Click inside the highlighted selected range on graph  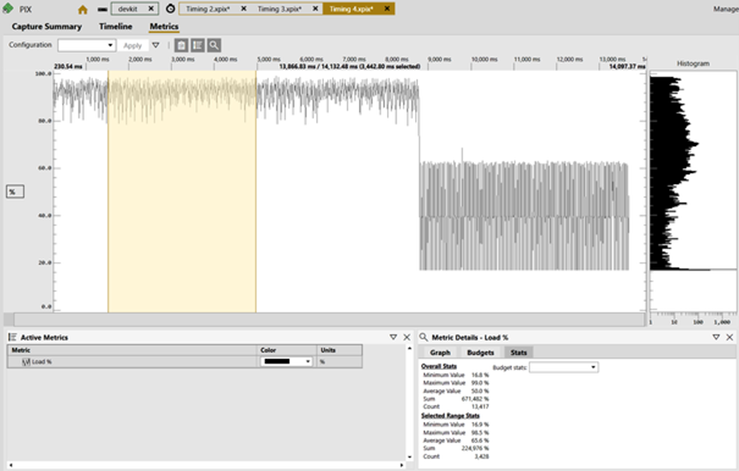(x=182, y=191)
